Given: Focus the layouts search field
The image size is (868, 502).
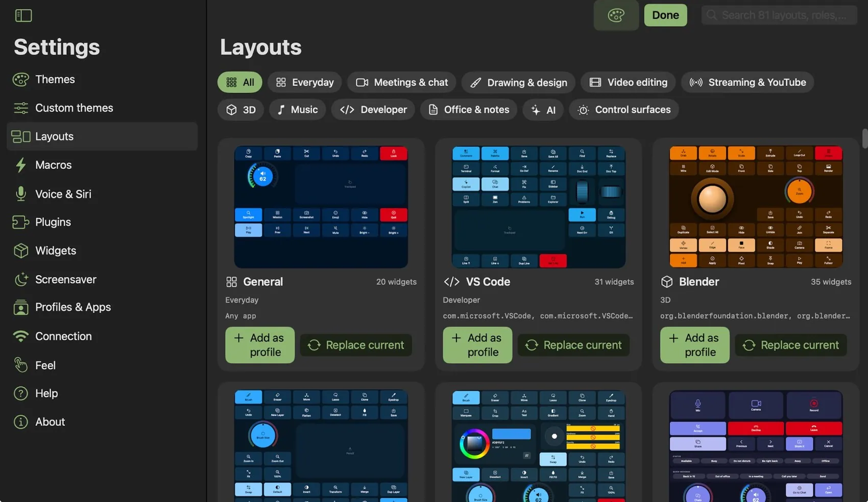Looking at the screenshot, I should 779,15.
